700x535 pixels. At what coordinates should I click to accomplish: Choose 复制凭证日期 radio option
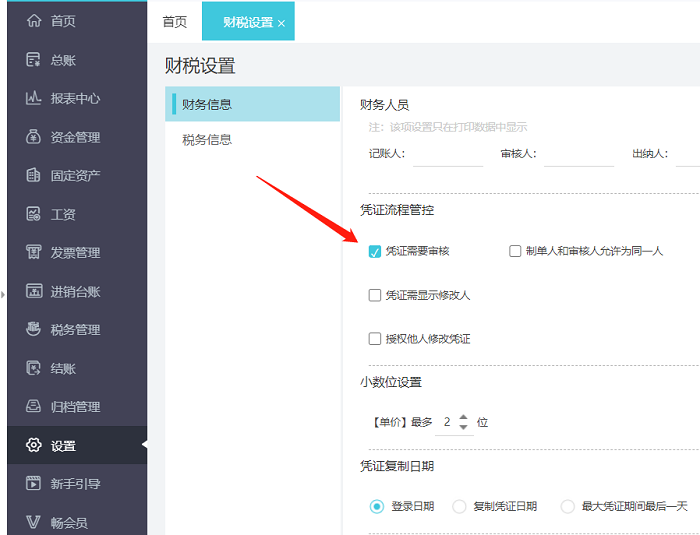tap(459, 506)
